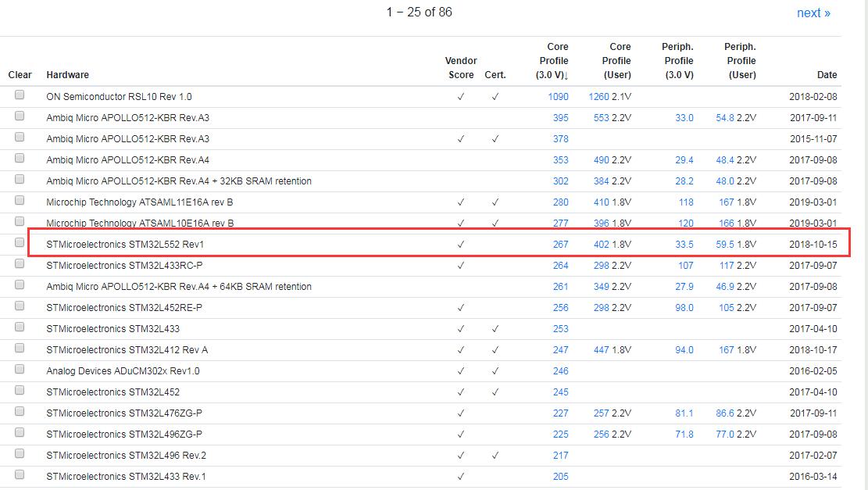Sort by the Cert. column header
The width and height of the screenshot is (868, 490).
coord(495,75)
